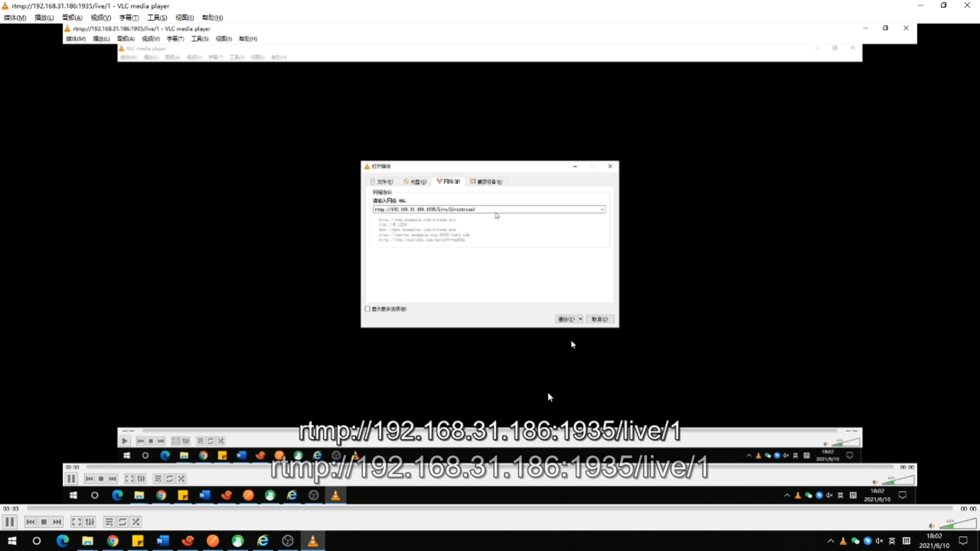
Task: Open the 视图(I) menu in outer VLC
Action: pos(184,18)
